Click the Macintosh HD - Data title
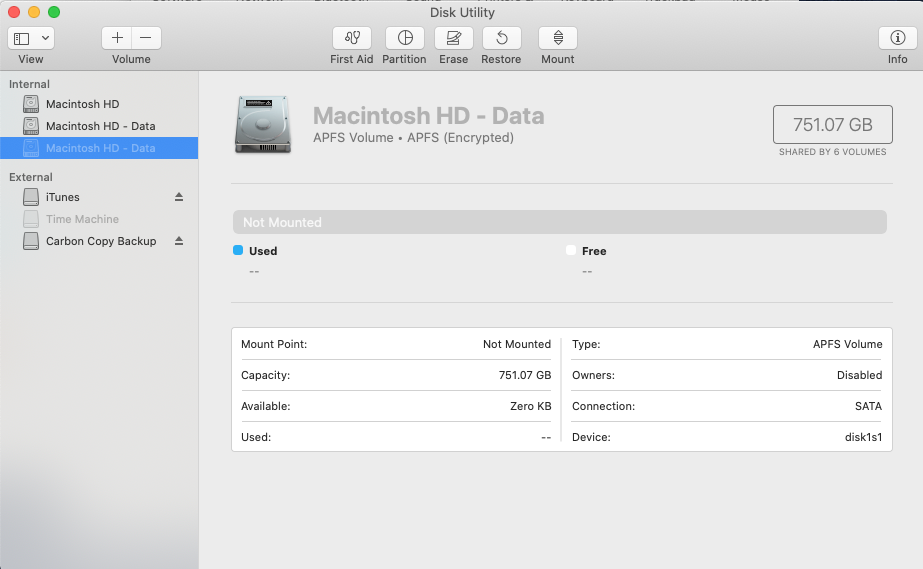The width and height of the screenshot is (923, 569). click(429, 115)
